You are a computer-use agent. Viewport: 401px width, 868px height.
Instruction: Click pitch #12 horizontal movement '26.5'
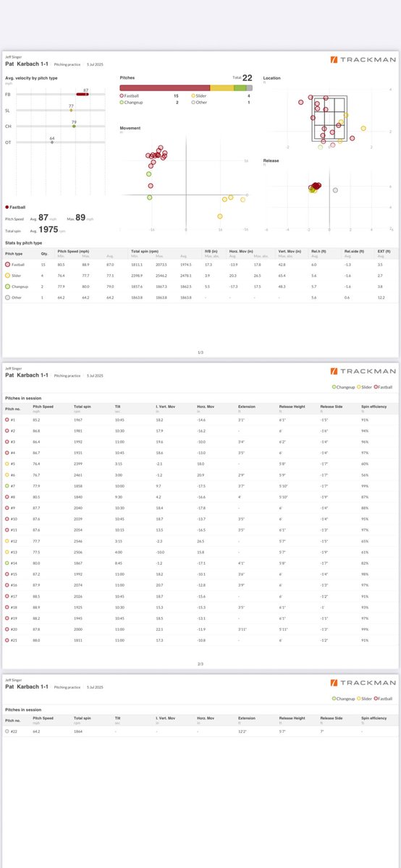click(x=200, y=540)
